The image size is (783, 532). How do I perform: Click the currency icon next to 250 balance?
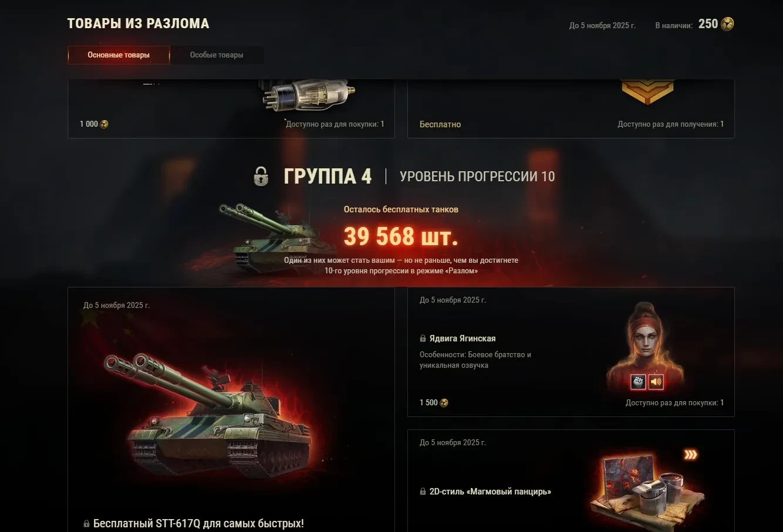pos(727,24)
